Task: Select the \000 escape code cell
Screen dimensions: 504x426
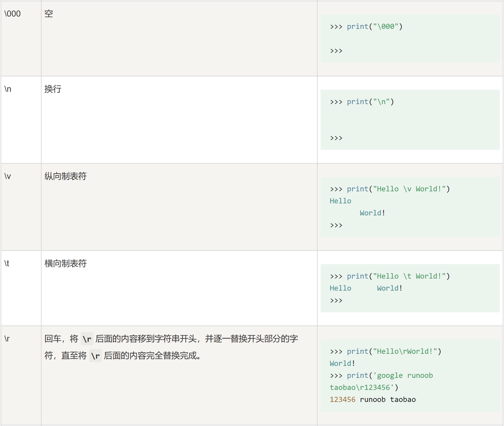Action: click(21, 39)
